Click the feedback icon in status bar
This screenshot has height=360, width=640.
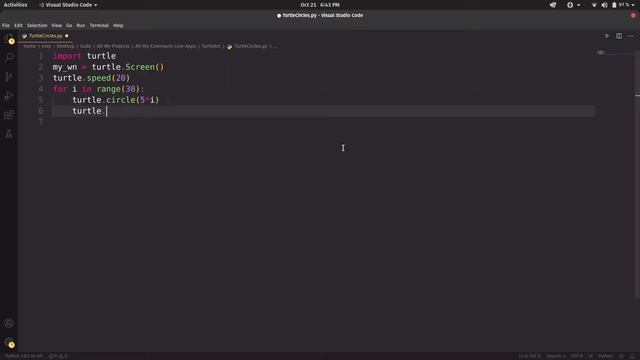tap(621, 356)
